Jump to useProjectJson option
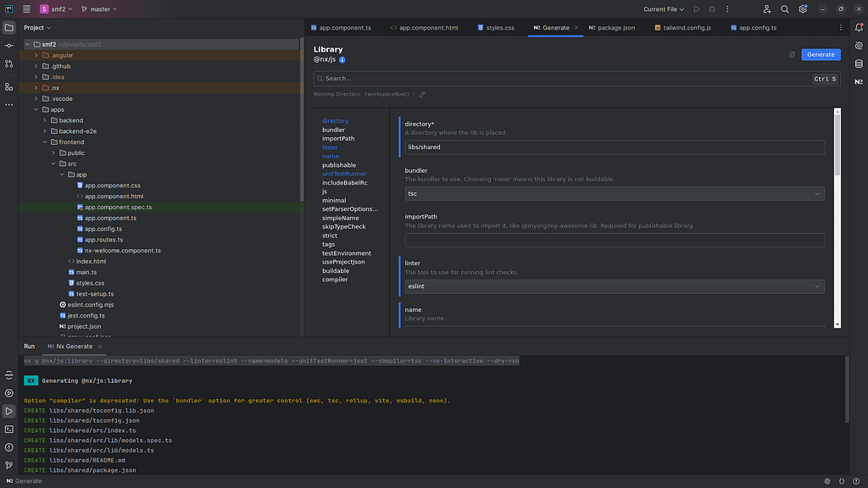868x488 pixels. click(x=343, y=262)
